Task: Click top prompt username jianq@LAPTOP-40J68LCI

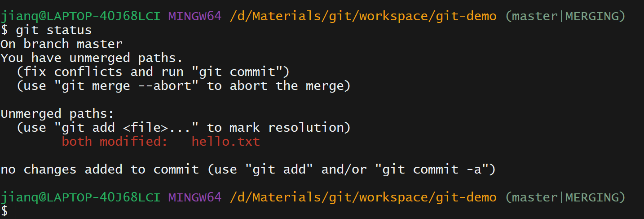Action: (x=81, y=17)
